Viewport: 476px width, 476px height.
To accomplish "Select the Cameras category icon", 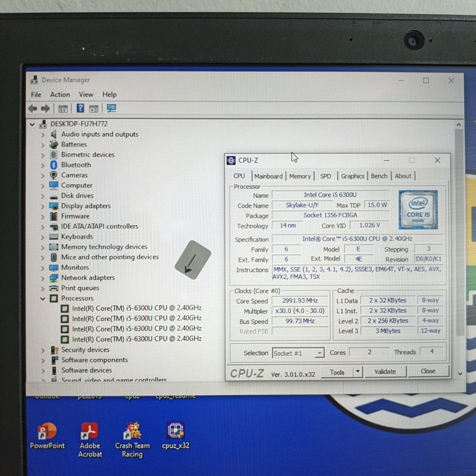I will click(x=54, y=175).
